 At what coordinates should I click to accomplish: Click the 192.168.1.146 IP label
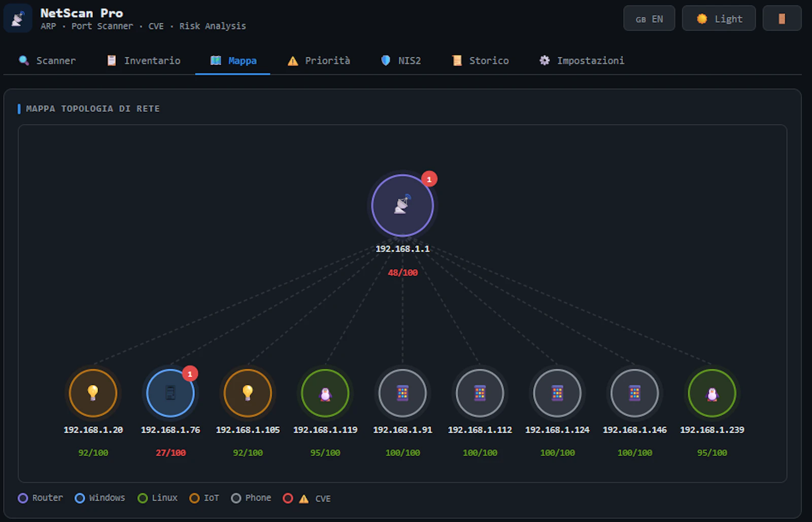pyautogui.click(x=635, y=430)
